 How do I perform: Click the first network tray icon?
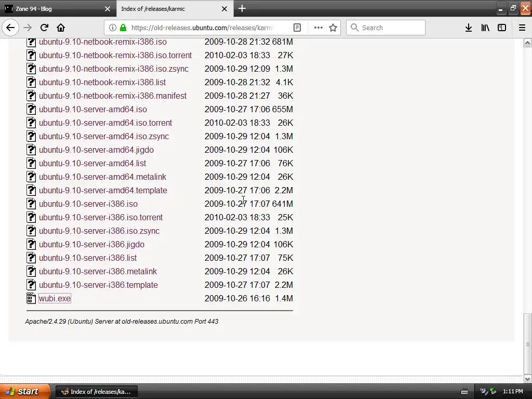[484, 391]
